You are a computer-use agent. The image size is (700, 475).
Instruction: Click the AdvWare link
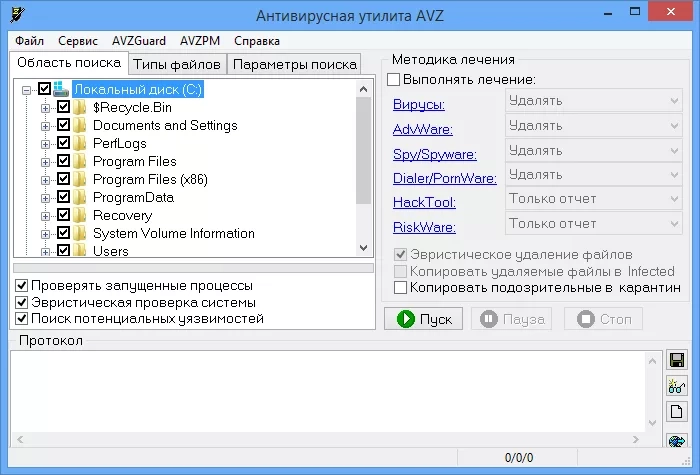(423, 129)
